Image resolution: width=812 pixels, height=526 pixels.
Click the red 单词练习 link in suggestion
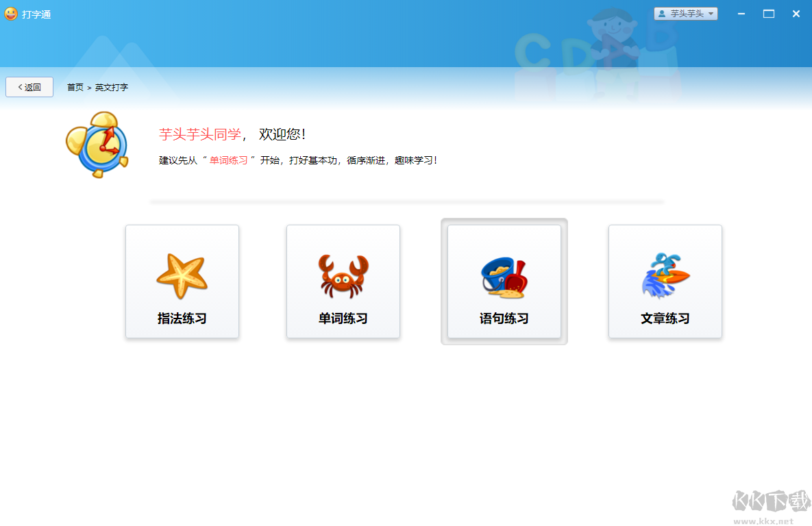pos(228,160)
